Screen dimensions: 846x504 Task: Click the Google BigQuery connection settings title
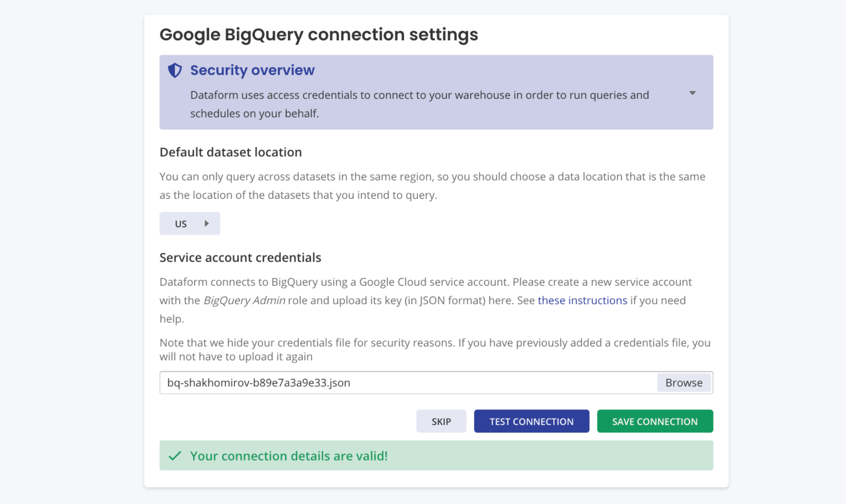click(x=319, y=35)
